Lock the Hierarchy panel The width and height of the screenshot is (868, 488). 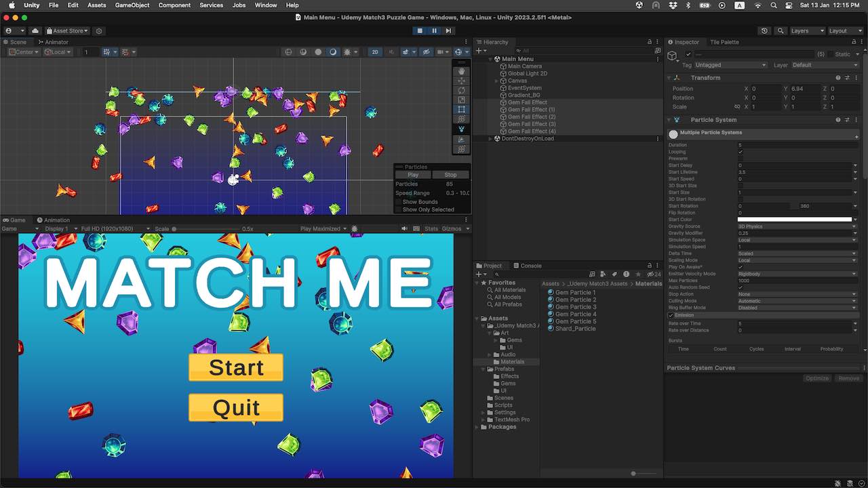pos(650,42)
